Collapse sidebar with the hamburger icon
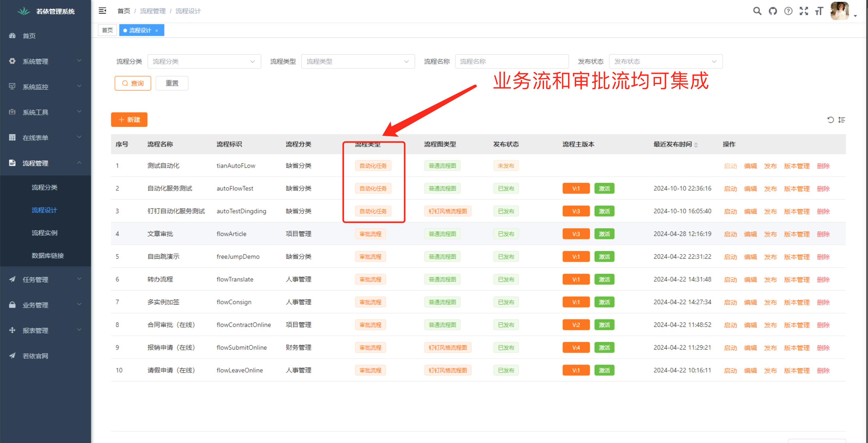This screenshot has height=443, width=868. point(102,11)
